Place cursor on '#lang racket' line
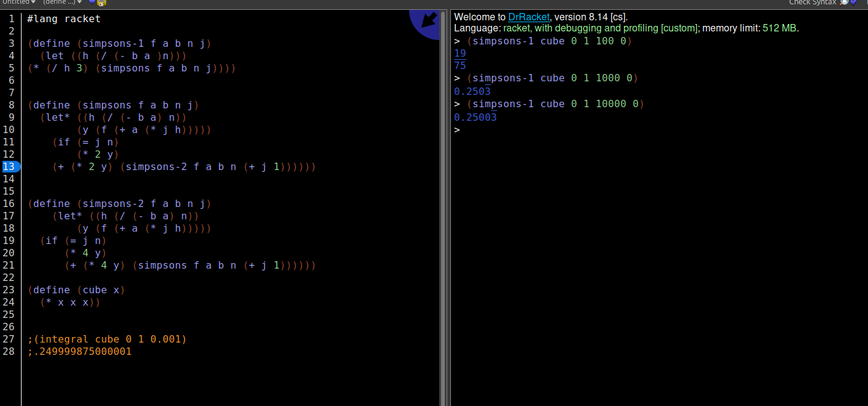Screen dimensions: 868x406 pos(64,18)
